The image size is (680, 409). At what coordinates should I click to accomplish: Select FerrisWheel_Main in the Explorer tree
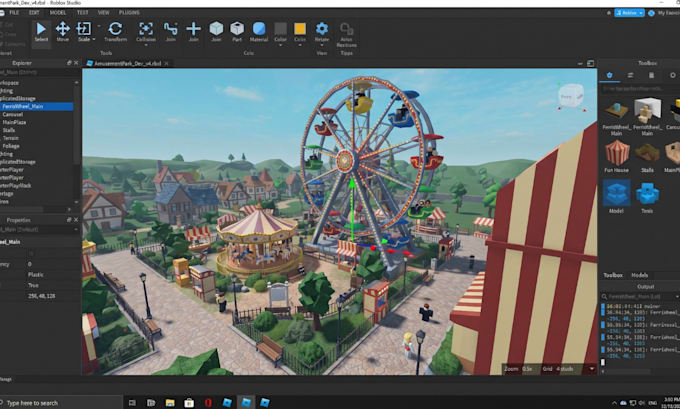tap(36, 106)
